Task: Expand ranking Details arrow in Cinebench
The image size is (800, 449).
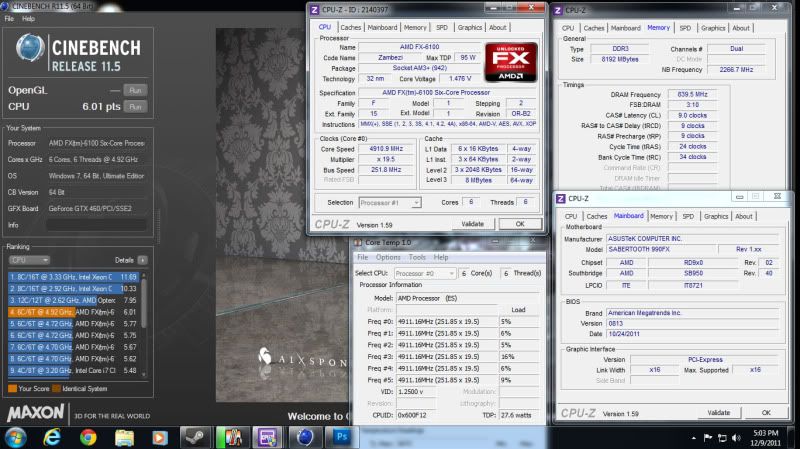Action: point(142,260)
